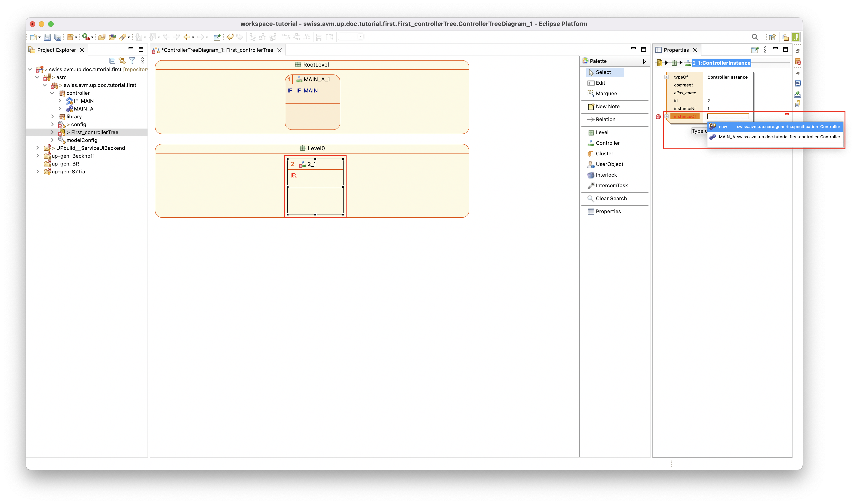Click the toolbar search magnifier icon
This screenshot has height=504, width=854.
pyautogui.click(x=755, y=37)
